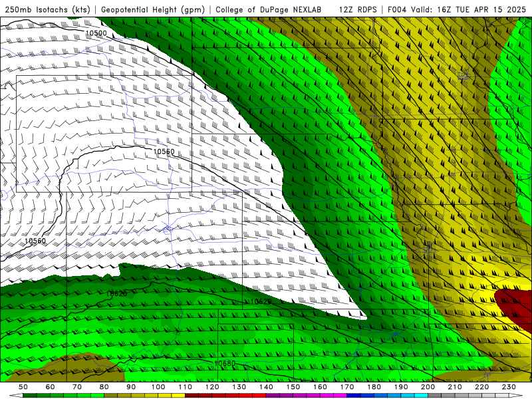Click the '130' value on the color scale
The height and width of the screenshot is (399, 532).
pos(239,387)
